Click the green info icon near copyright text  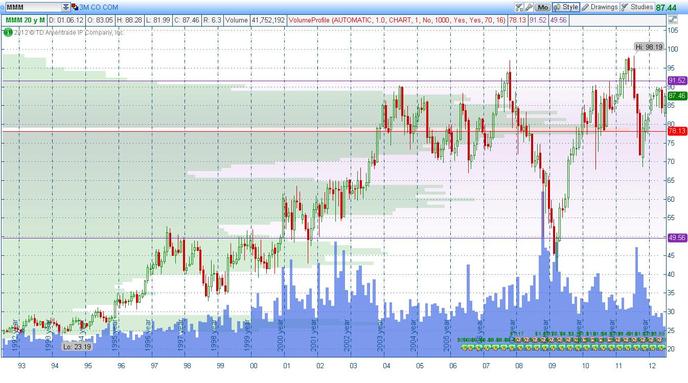tap(7, 32)
